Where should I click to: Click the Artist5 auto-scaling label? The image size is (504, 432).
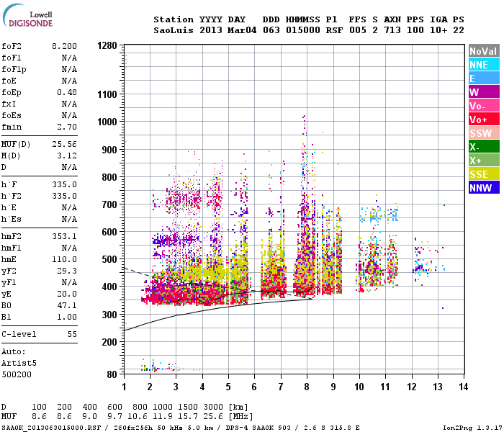19,363
